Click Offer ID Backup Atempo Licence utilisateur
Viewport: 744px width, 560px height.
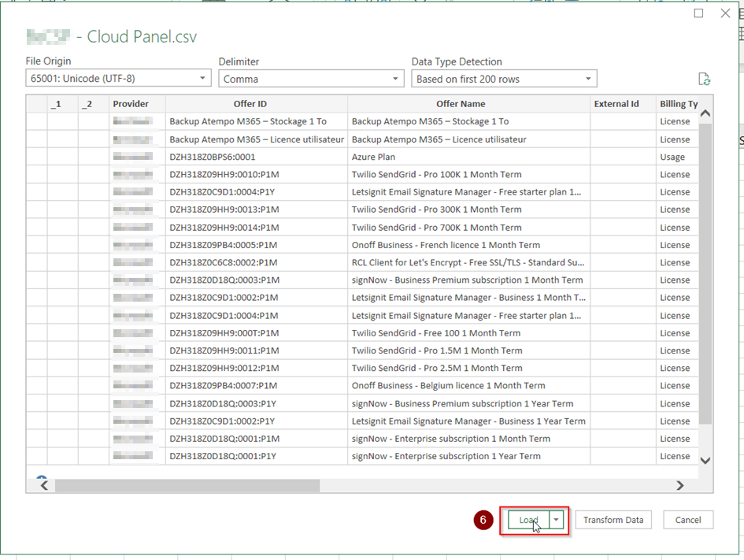[256, 139]
